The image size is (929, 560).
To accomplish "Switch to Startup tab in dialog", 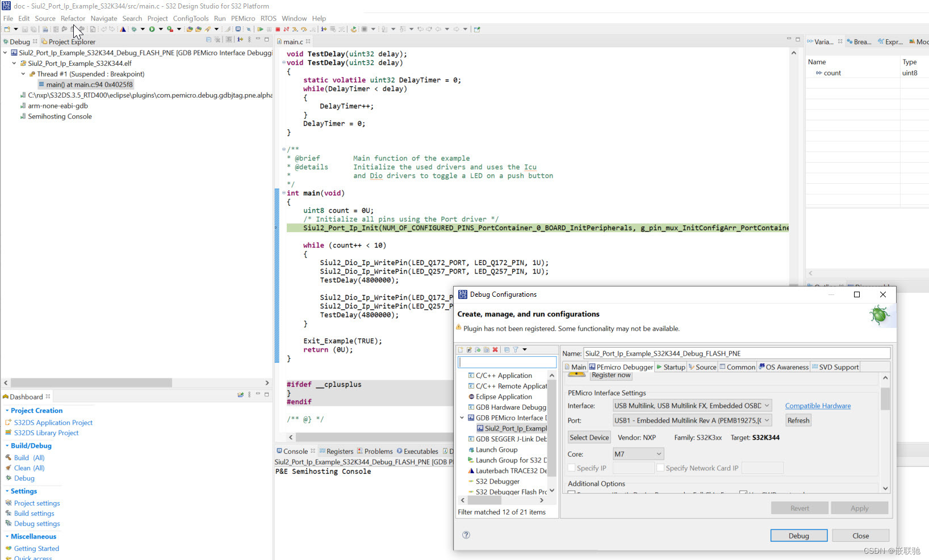I will (671, 367).
